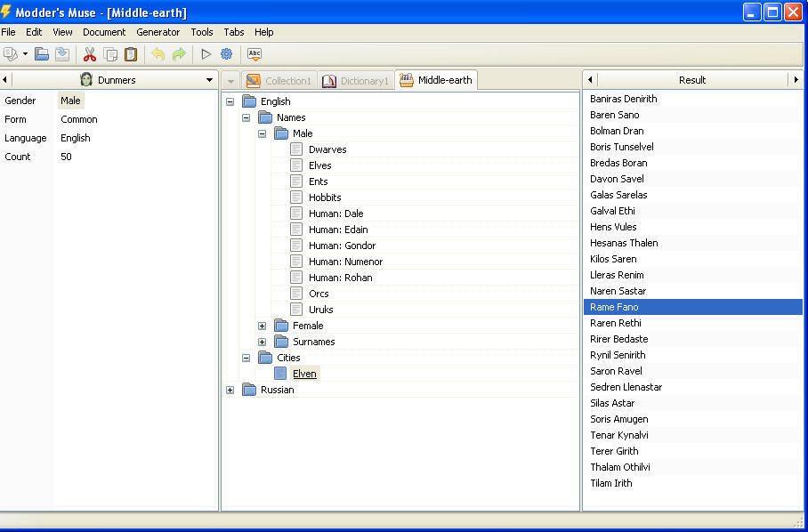Image resolution: width=808 pixels, height=532 pixels.
Task: Select result Sedren Llenastar
Action: coord(693,386)
